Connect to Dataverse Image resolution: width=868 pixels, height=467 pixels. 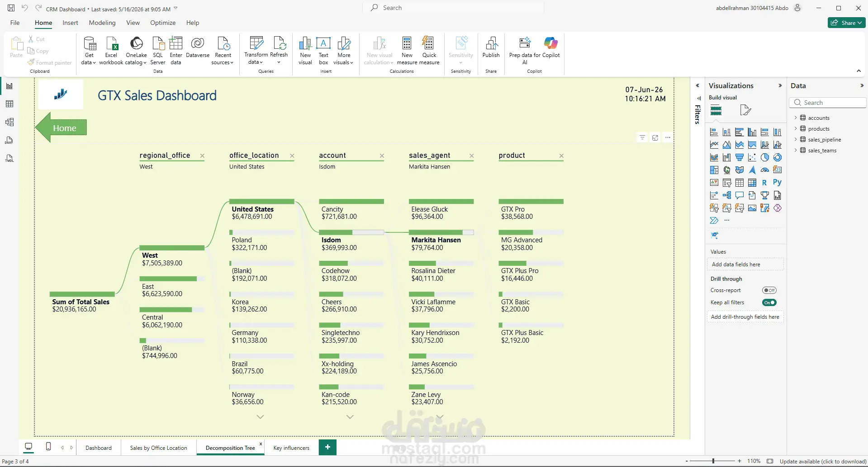[x=198, y=47]
